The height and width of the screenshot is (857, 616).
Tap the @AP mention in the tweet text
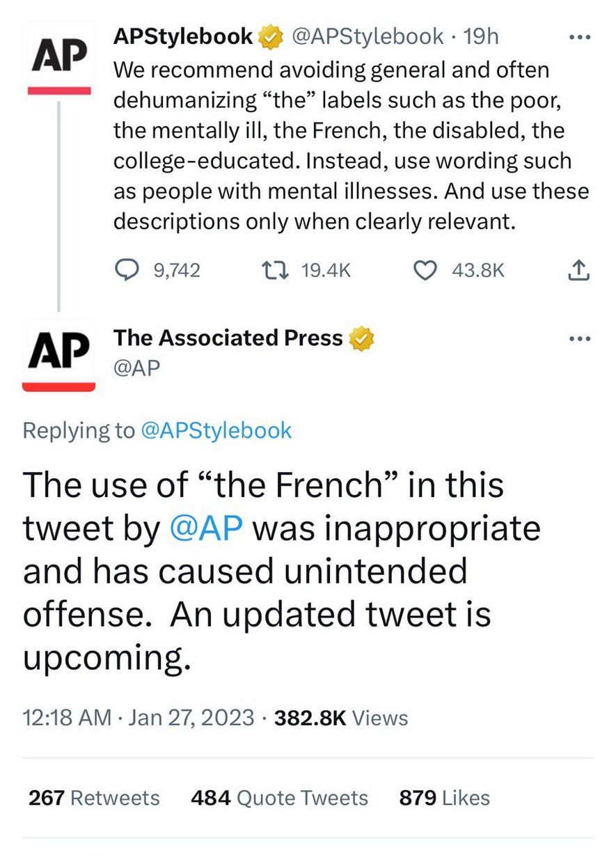pyautogui.click(x=206, y=529)
